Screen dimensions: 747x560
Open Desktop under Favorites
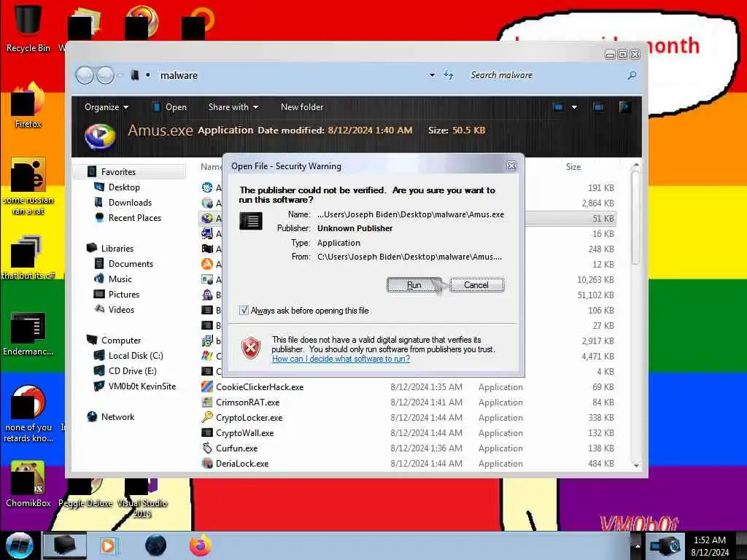tap(124, 187)
